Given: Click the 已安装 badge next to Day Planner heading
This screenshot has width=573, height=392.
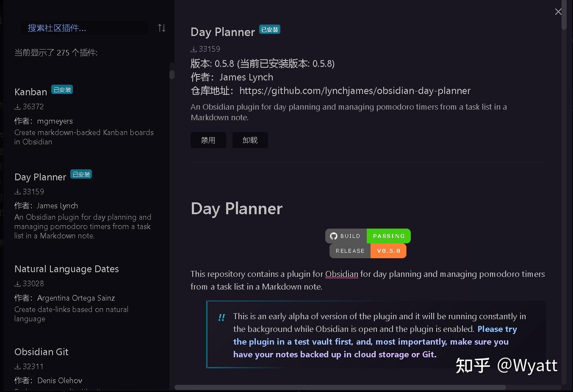Looking at the screenshot, I should [269, 29].
